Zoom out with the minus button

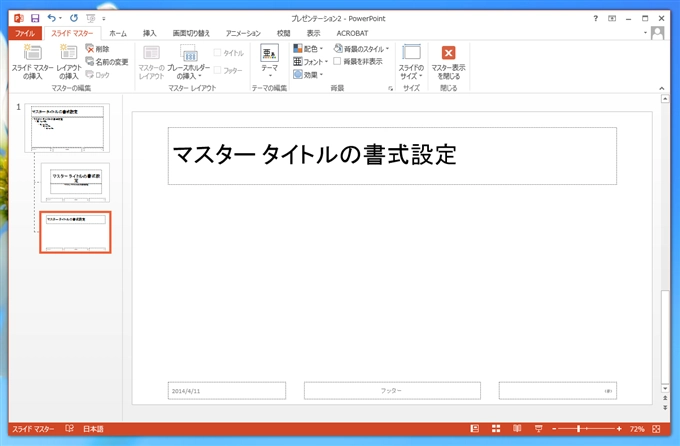(x=554, y=429)
